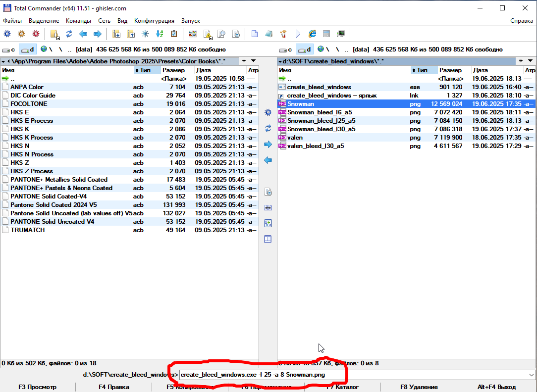Launch the paint brushes icon
This screenshot has height=392, width=537.
(283, 34)
